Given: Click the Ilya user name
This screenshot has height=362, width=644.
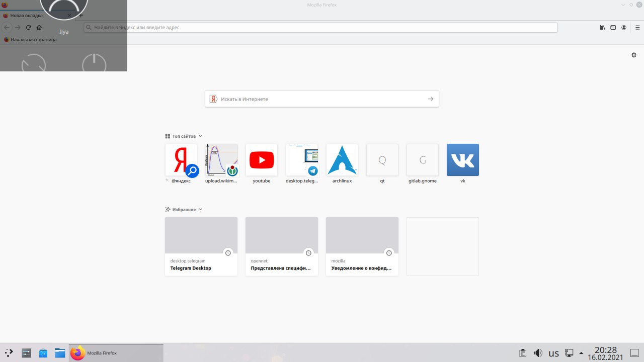Looking at the screenshot, I should tap(64, 32).
